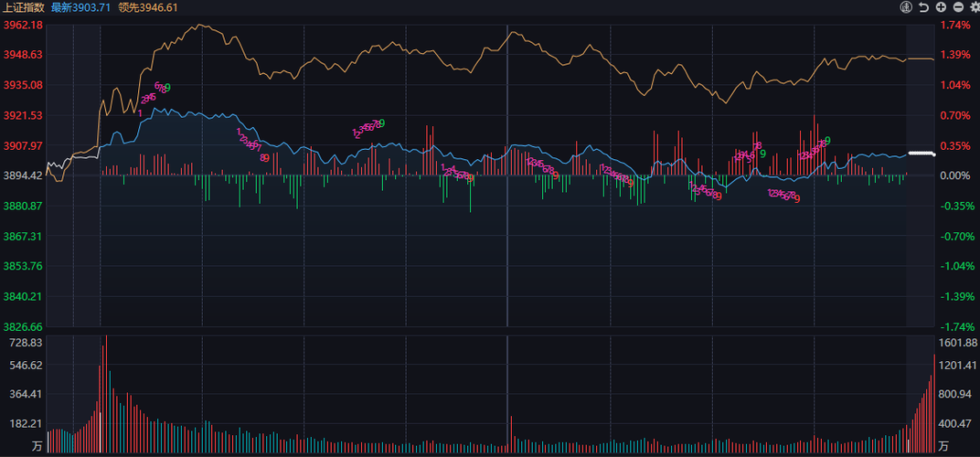Screen dimensions: 980x457
Task: Click the red 1.39% axis label
Action: (956, 55)
